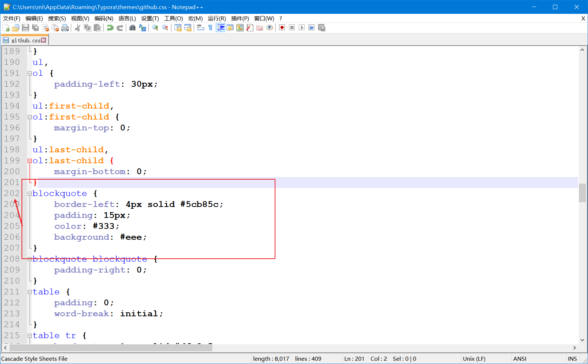This screenshot has height=364, width=588.
Task: Cut selection with the scissors icon
Action: click(77, 28)
